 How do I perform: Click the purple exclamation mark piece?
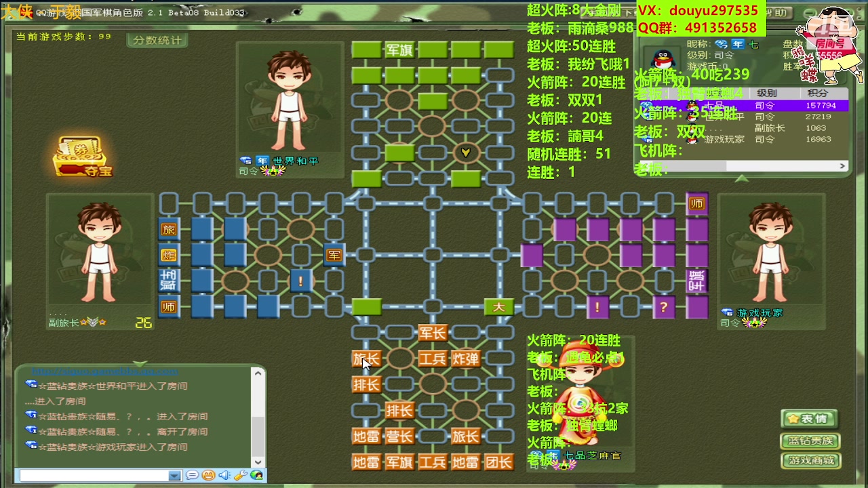click(x=597, y=307)
